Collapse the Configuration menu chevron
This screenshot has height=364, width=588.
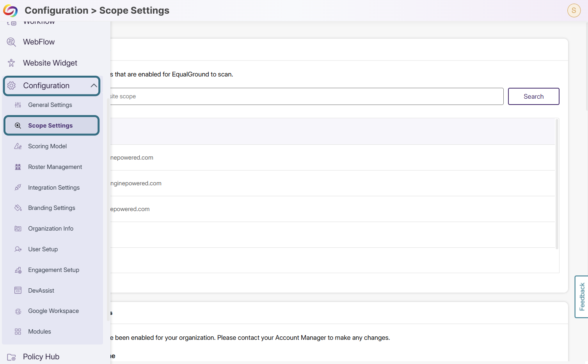pyautogui.click(x=94, y=85)
